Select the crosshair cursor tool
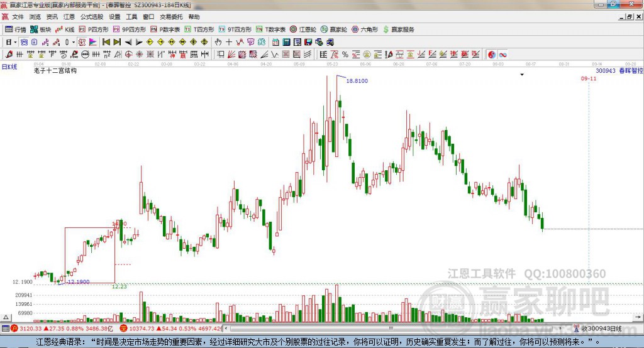The width and height of the screenshot is (644, 348). [229, 42]
